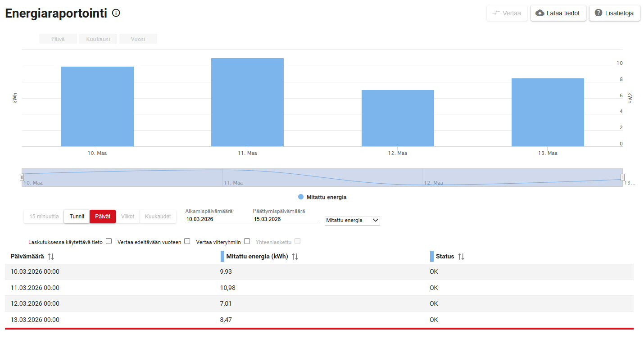Sort by Mitattu energia (kWh) arrows
This screenshot has height=339, width=644.
(295, 257)
